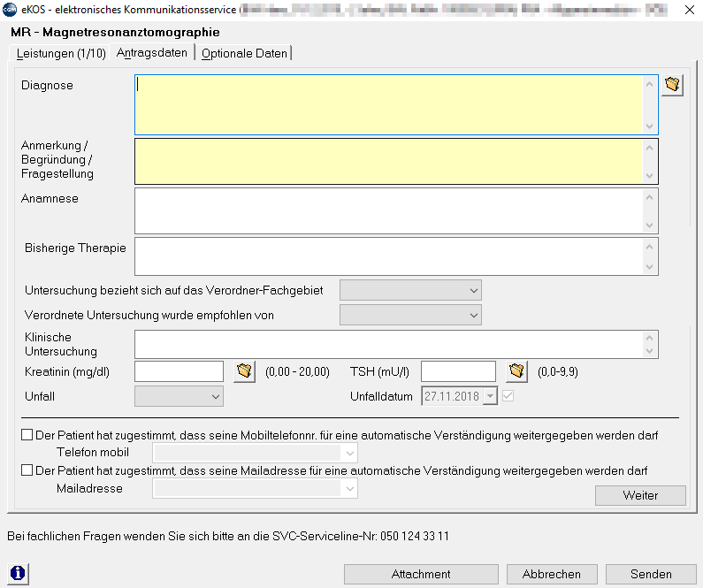The height and width of the screenshot is (588, 703).
Task: Click the CGM app icon in title bar
Action: tap(10, 10)
